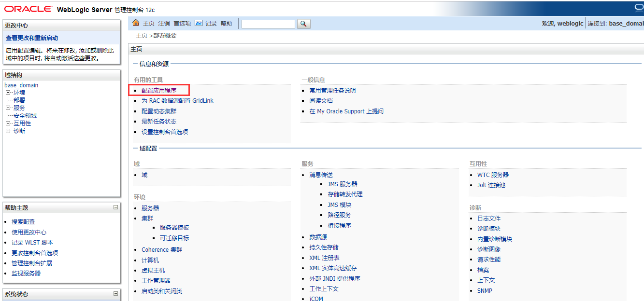The height and width of the screenshot is (301, 644).
Task: Click the 存储转发代理 link
Action: click(345, 194)
